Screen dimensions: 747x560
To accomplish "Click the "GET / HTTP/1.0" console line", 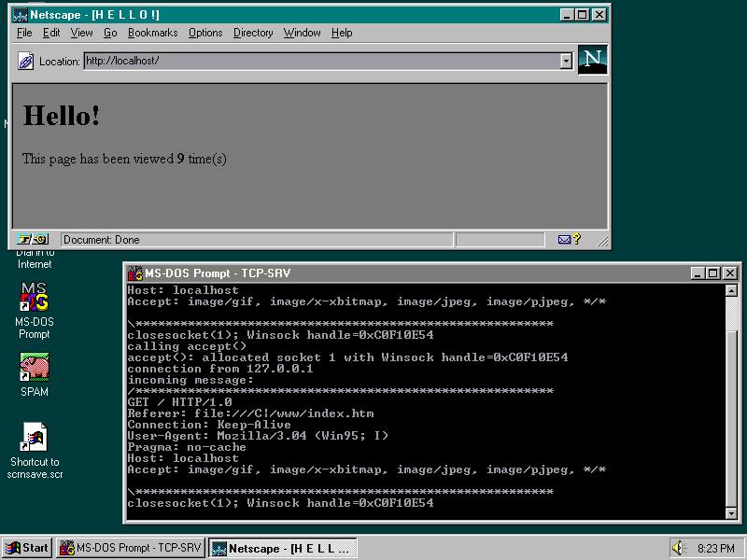I will click(179, 402).
